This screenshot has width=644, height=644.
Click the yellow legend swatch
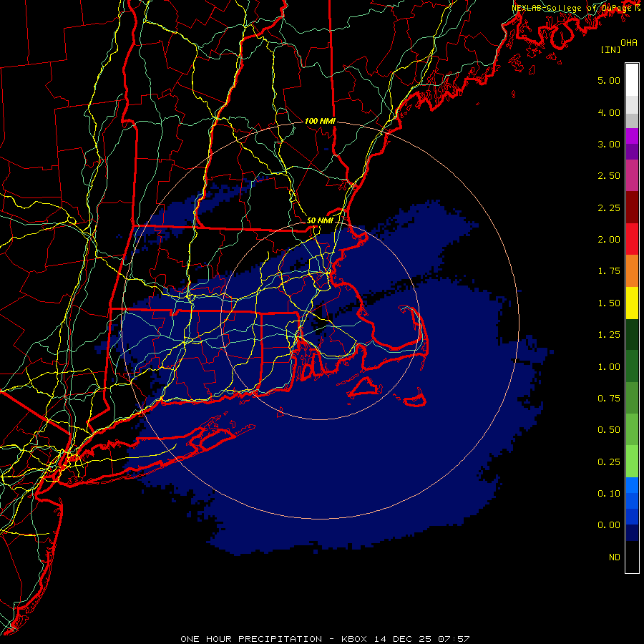click(632, 303)
